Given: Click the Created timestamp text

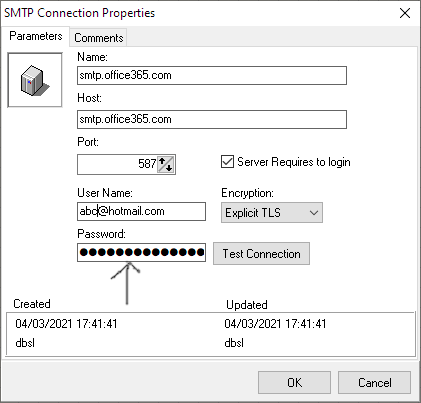Looking at the screenshot, I should (x=66, y=324).
